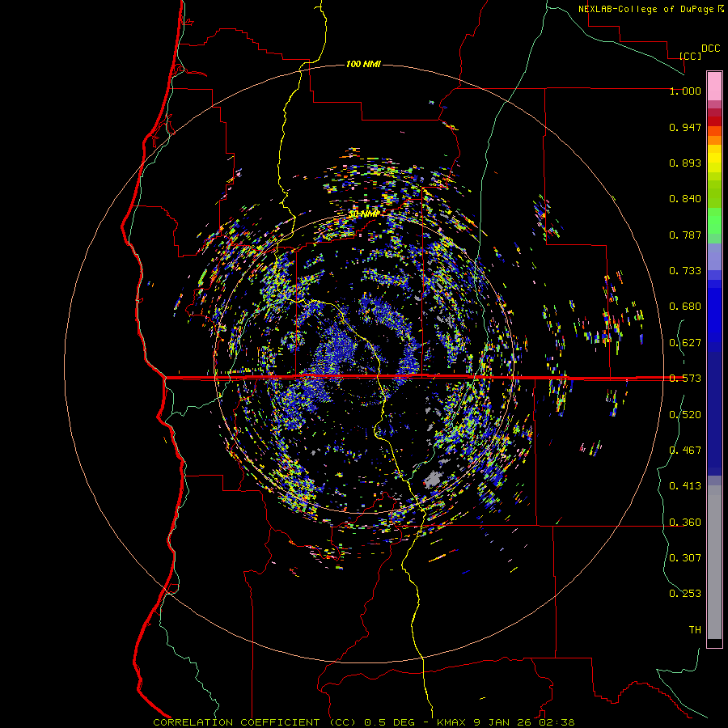Pick the pink segment of the color bar
This screenshot has width=728, height=728.
coord(714,87)
